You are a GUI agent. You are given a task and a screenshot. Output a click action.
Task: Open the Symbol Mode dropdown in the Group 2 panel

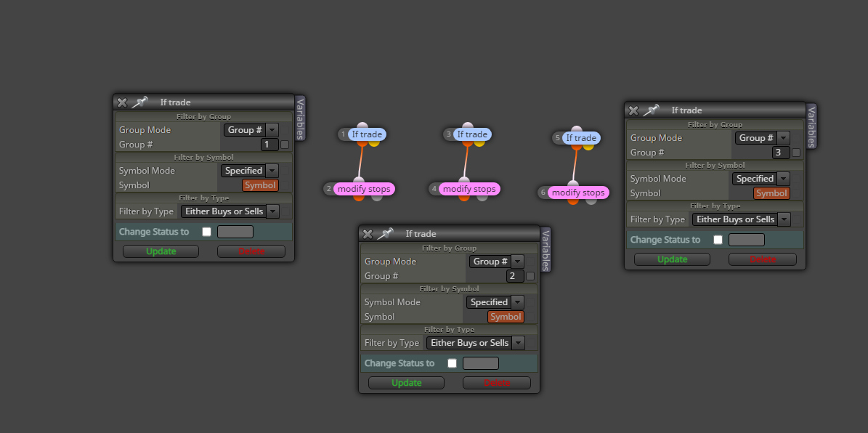(495, 302)
